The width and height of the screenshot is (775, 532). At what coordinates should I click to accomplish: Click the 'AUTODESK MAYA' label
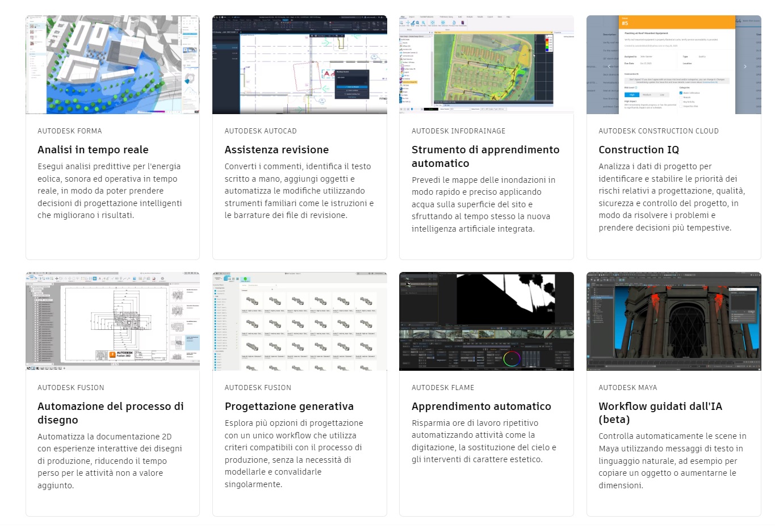(x=627, y=388)
